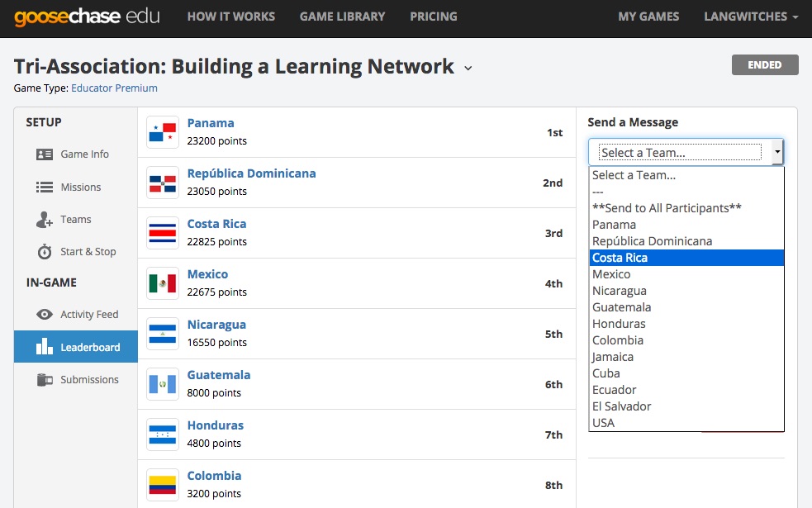Open the República Dominicana team link
This screenshot has height=508, width=812.
coord(252,173)
